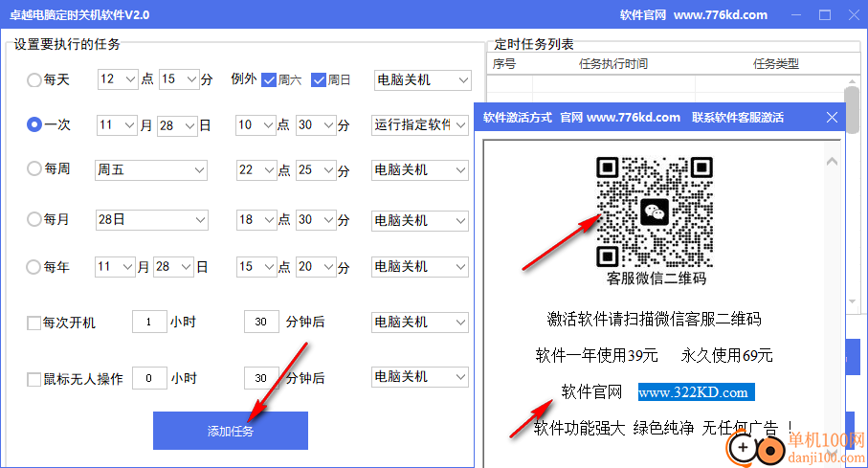Maximize the 卓越电脑定时关机软件 window

(x=825, y=15)
